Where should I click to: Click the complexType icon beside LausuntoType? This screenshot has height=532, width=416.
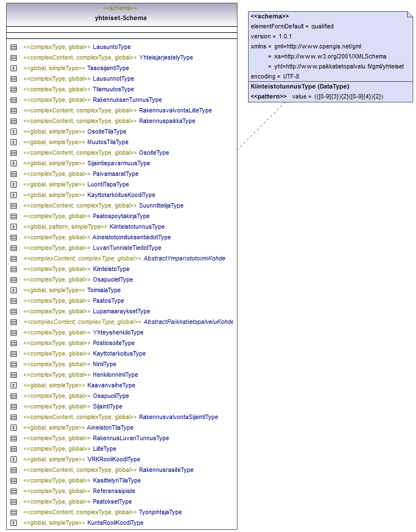pos(14,47)
